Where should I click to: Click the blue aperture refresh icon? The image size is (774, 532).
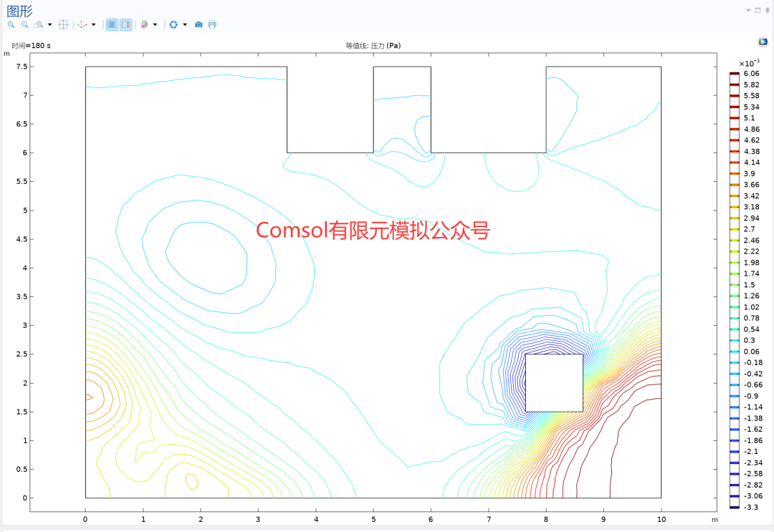(x=173, y=24)
